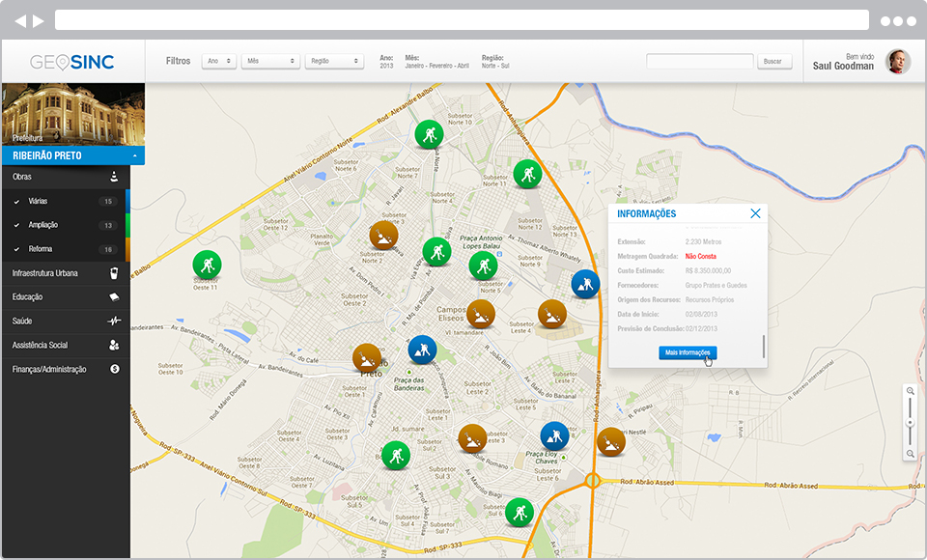The image size is (927, 560).
Task: Click the start date '02/08/2013'
Action: click(701, 315)
